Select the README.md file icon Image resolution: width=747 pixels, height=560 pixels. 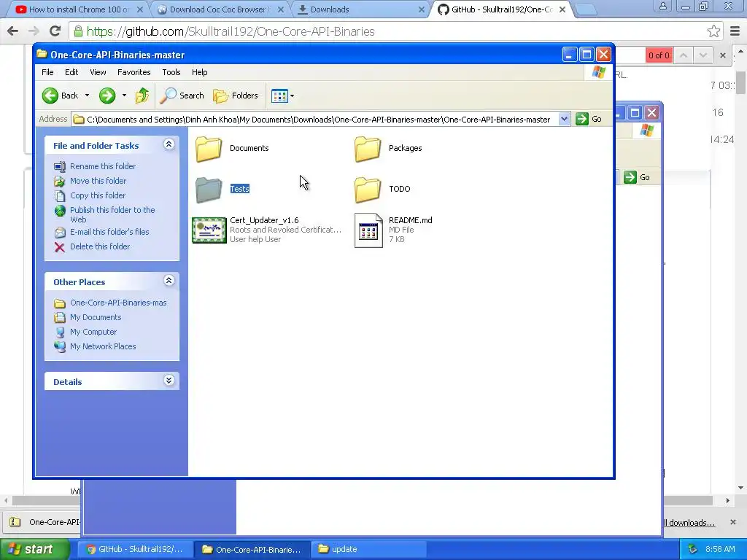(368, 230)
